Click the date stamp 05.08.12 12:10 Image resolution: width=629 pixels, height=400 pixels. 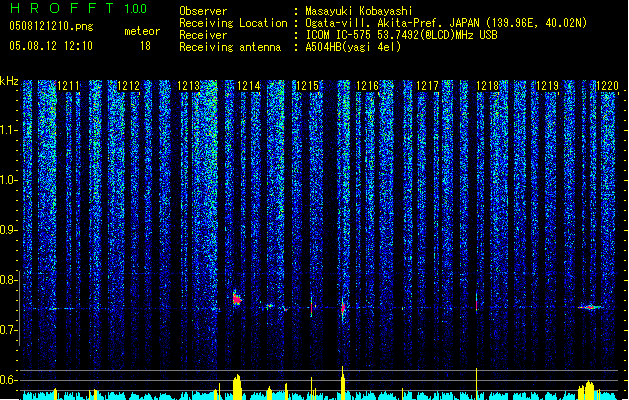(x=51, y=46)
